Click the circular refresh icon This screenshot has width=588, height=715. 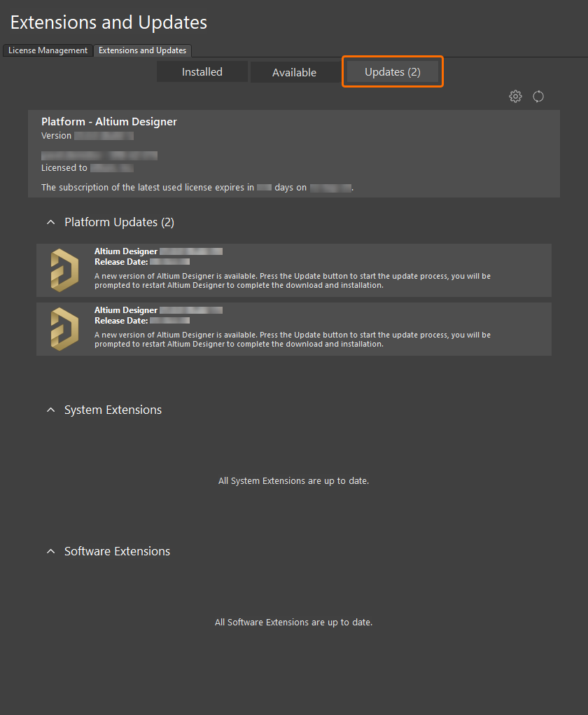click(x=538, y=96)
